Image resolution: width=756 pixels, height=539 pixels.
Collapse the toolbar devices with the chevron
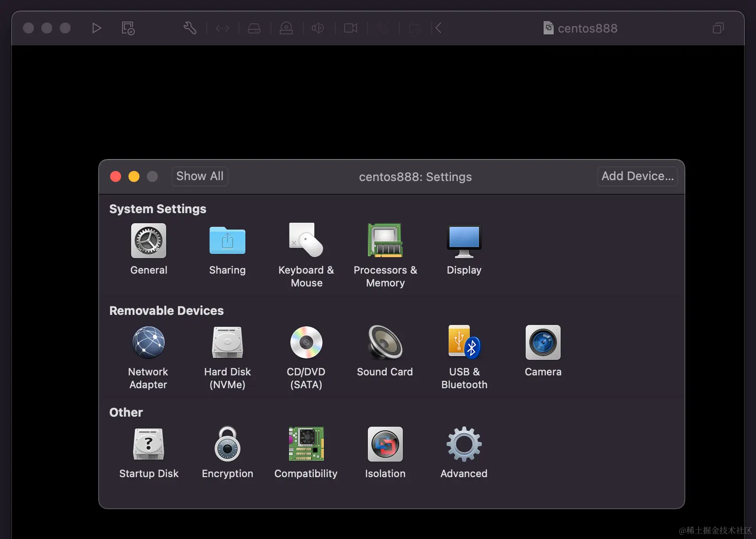click(438, 28)
